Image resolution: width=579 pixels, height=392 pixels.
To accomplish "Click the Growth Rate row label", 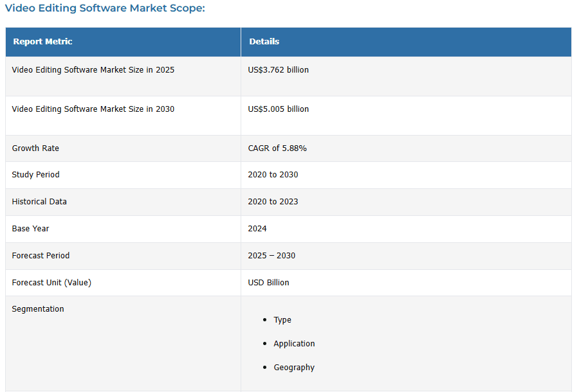I will [35, 148].
